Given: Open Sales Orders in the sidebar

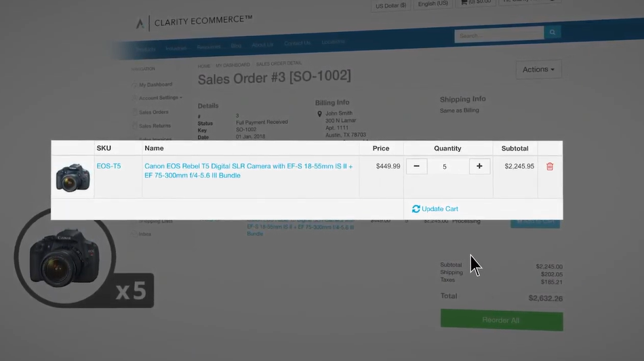Looking at the screenshot, I should [x=154, y=112].
